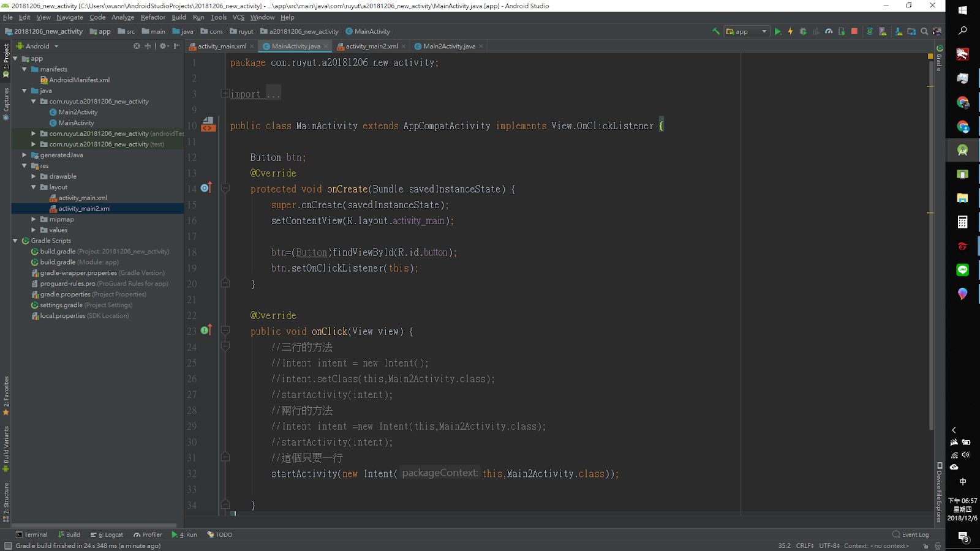The width and height of the screenshot is (980, 551).
Task: Attach debugger to Android process
Action: coord(842,31)
